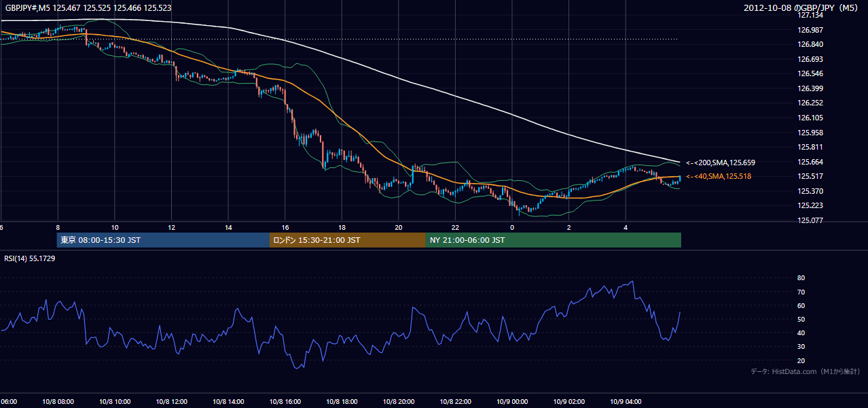Screen dimensions: 868x408
Task: Click price axis value 125.370
Action: pos(811,191)
